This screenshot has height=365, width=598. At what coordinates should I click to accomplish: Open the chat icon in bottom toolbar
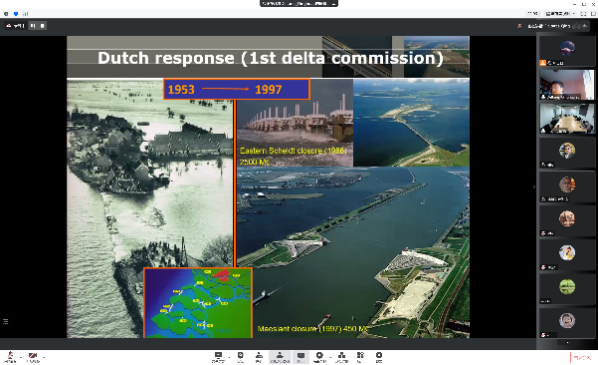click(x=301, y=357)
